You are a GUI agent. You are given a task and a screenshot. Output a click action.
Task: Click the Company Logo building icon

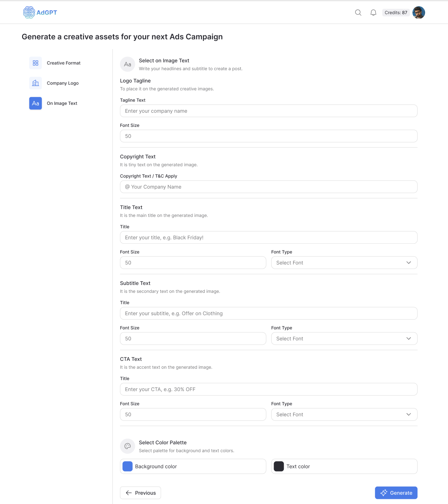click(x=35, y=83)
